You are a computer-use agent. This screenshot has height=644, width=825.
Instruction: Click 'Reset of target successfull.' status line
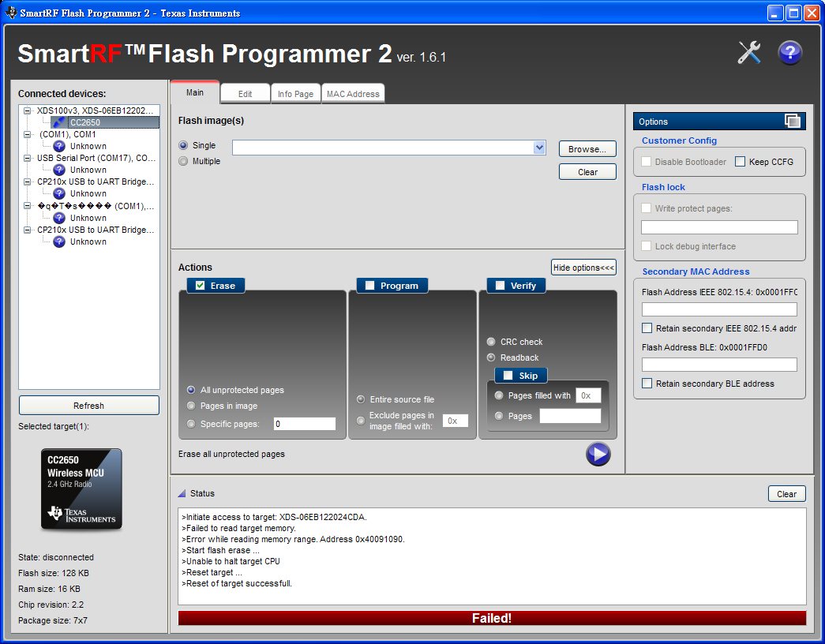pos(236,583)
